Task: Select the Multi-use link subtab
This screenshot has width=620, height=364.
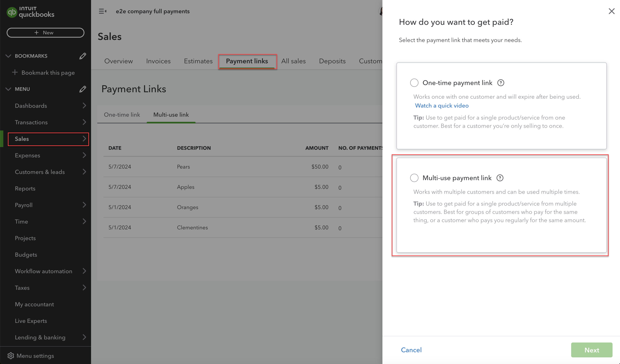Action: [171, 115]
